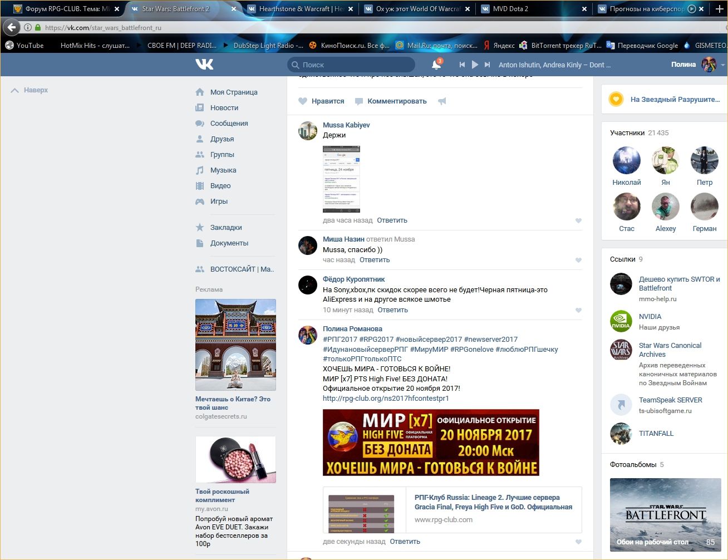Open the screenshot attached by Mussa Kabiyev
The image size is (728, 560).
[341, 179]
